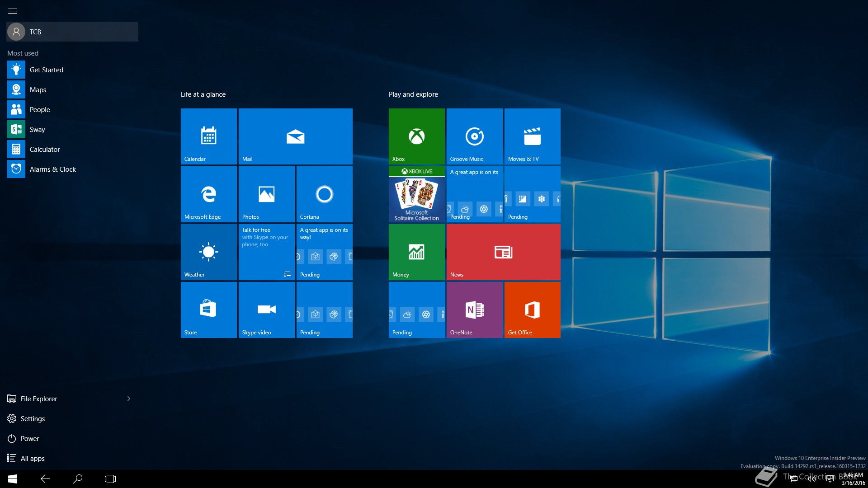Click the 'Most used' heading
Viewport: 868px width, 488px height.
tap(23, 53)
